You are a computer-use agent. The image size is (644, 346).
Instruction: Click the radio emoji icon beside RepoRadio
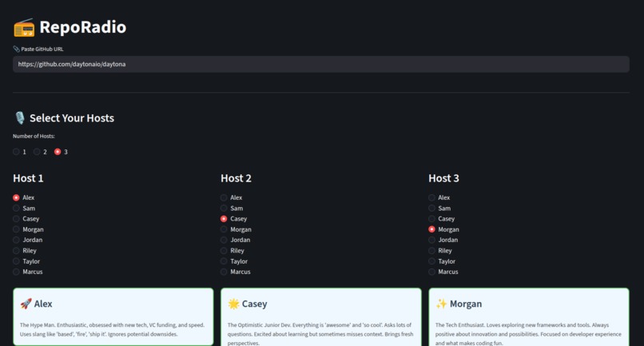point(24,27)
